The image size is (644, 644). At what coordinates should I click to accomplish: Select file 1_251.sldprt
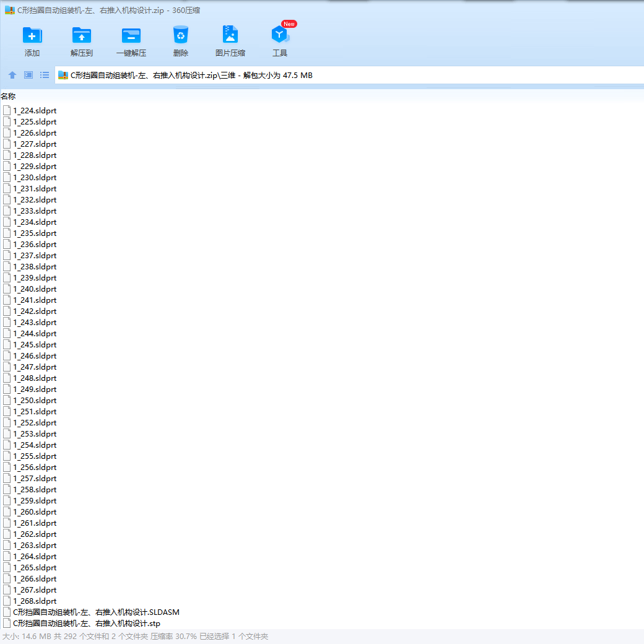[35, 412]
